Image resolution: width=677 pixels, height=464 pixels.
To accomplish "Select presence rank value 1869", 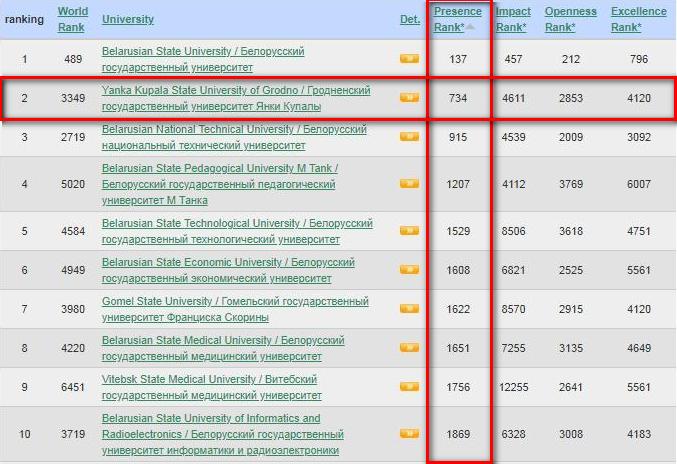I will 458,434.
